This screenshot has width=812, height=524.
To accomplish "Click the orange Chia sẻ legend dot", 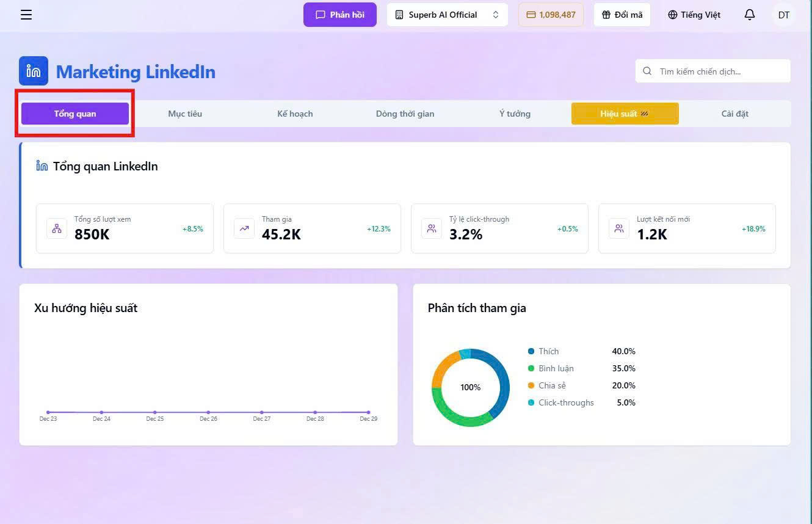I will [x=531, y=385].
